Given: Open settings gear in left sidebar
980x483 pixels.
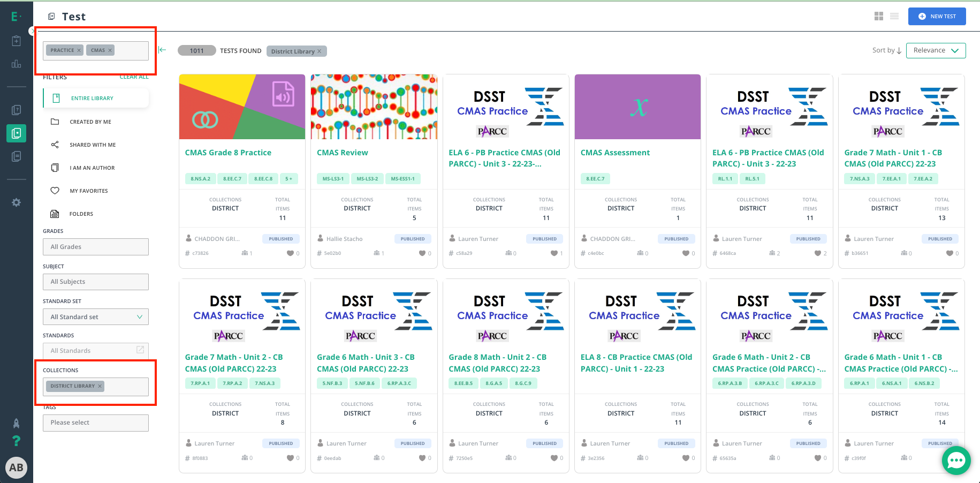Looking at the screenshot, I should pyautogui.click(x=17, y=202).
